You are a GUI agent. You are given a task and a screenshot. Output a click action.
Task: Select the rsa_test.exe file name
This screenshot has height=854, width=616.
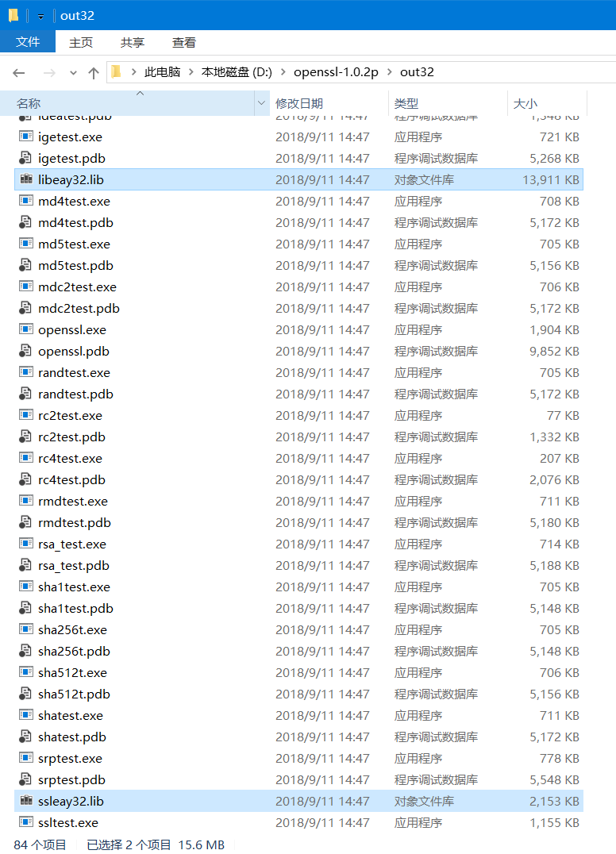tap(72, 544)
